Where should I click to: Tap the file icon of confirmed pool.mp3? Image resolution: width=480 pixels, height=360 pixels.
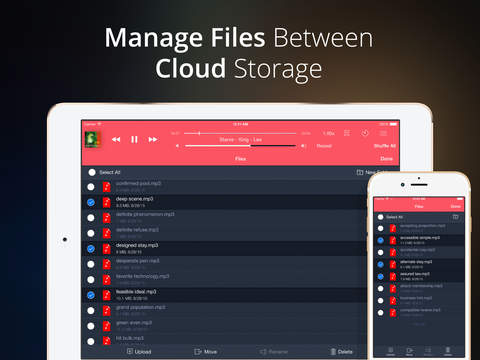107,187
